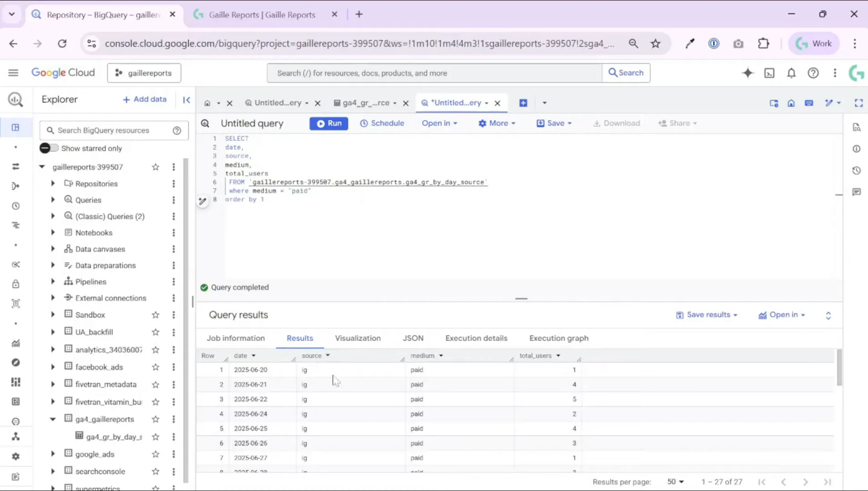The height and width of the screenshot is (491, 868).
Task: Open the JSON results tab
Action: click(x=413, y=338)
